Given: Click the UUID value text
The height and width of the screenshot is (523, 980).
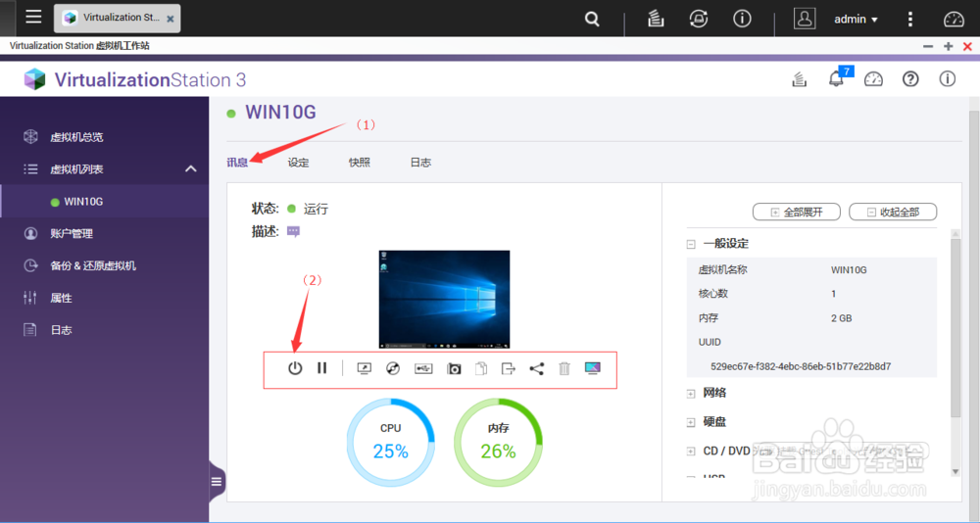Looking at the screenshot, I should tap(801, 366).
